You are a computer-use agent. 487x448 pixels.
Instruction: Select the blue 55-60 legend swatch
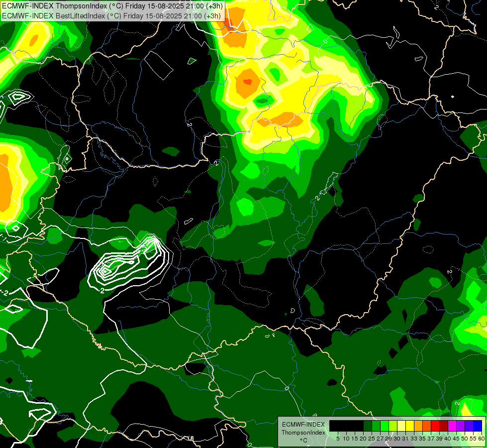click(x=478, y=426)
